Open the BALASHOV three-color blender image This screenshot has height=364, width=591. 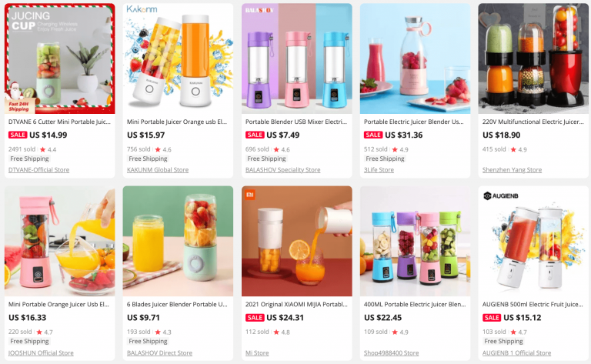pos(296,58)
